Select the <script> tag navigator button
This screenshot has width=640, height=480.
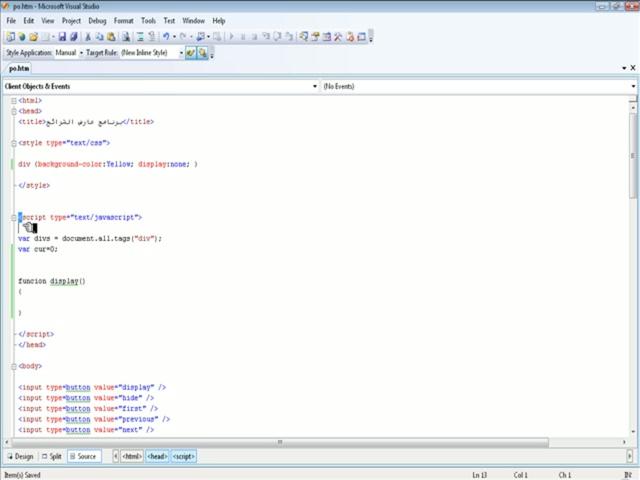[184, 456]
